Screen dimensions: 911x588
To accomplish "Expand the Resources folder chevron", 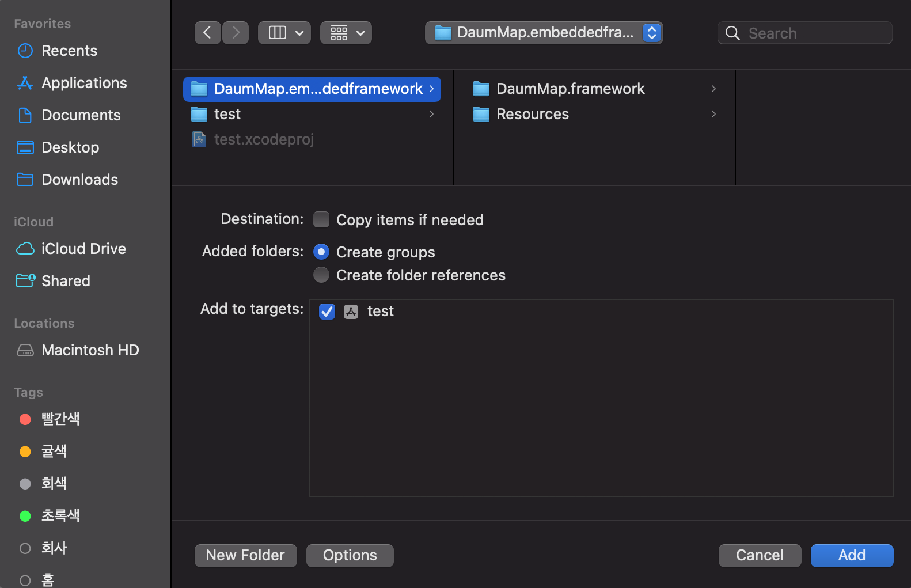I will [713, 114].
